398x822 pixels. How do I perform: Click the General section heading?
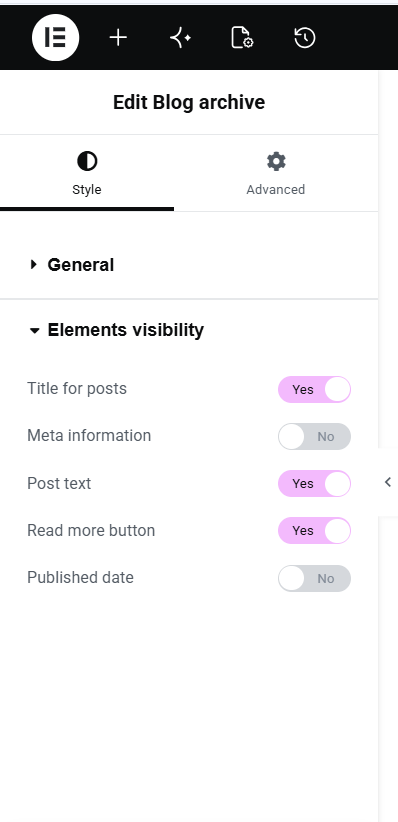[x=81, y=265]
